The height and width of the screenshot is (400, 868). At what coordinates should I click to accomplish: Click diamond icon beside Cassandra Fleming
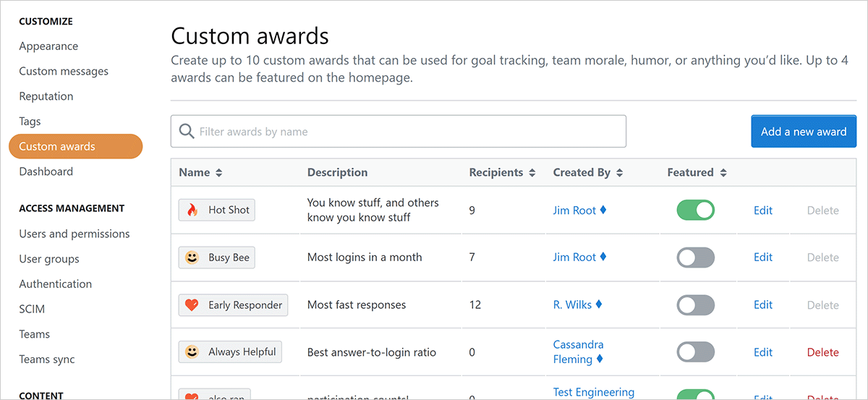coord(599,359)
